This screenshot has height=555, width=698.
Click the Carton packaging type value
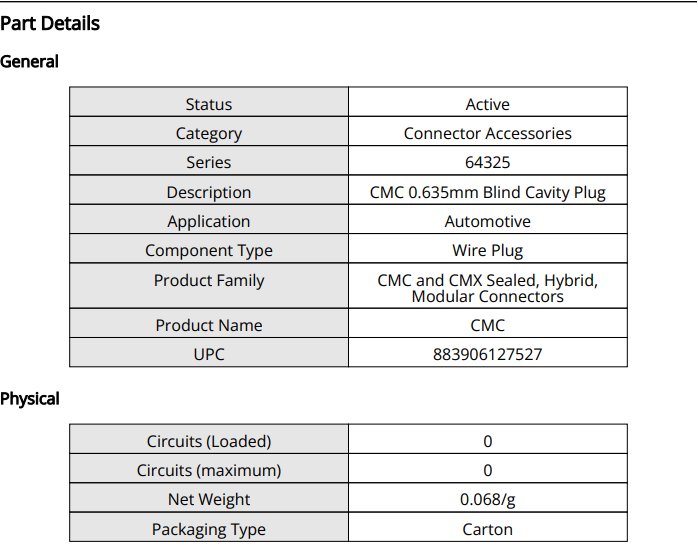click(x=487, y=530)
